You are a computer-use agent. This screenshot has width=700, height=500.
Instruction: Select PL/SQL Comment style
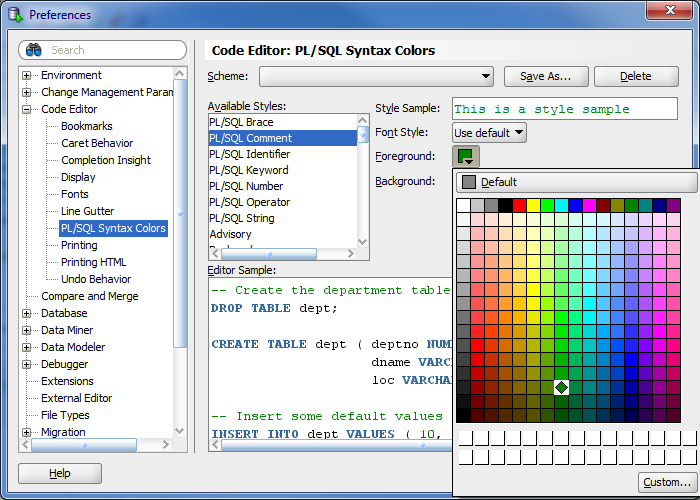pos(283,138)
